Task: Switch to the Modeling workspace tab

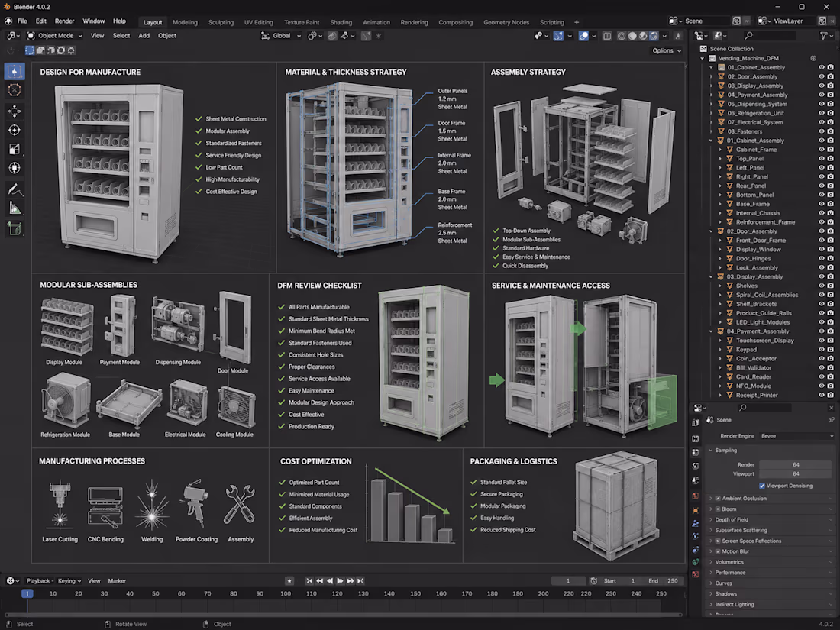Action: [185, 22]
